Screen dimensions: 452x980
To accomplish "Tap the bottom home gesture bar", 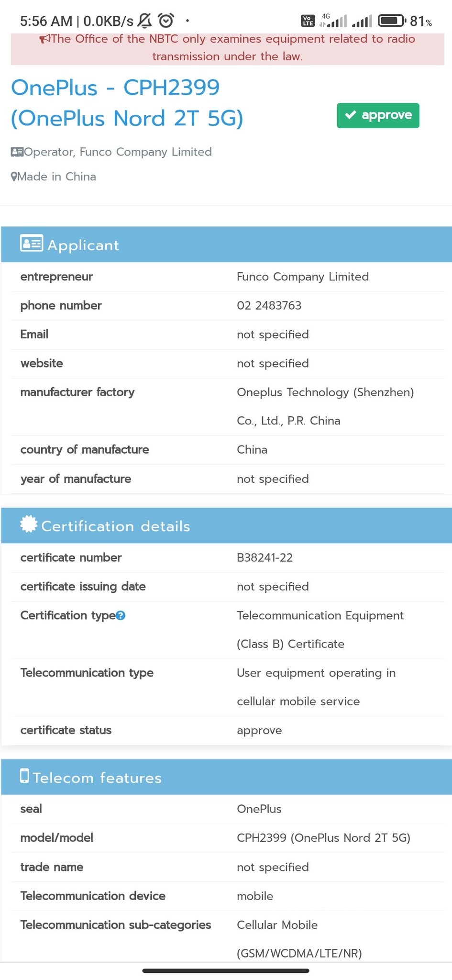I will [x=226, y=971].
